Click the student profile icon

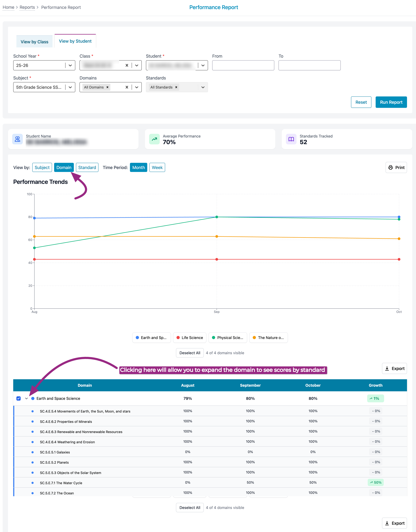18,139
